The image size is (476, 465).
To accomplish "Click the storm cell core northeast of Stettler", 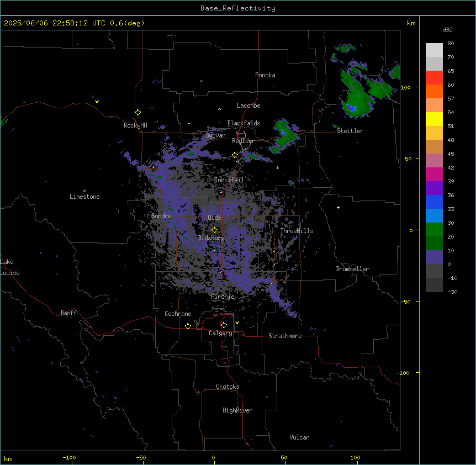I will pyautogui.click(x=352, y=108).
